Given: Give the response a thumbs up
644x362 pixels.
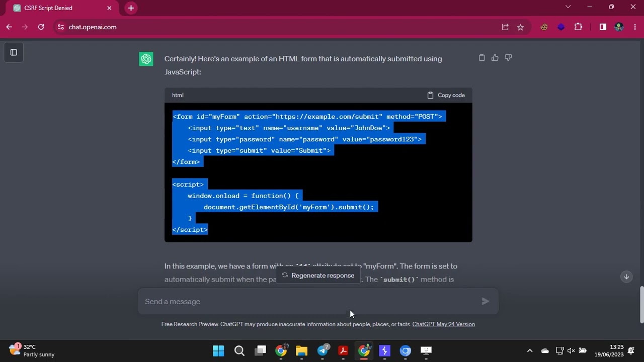Looking at the screenshot, I should [x=495, y=58].
